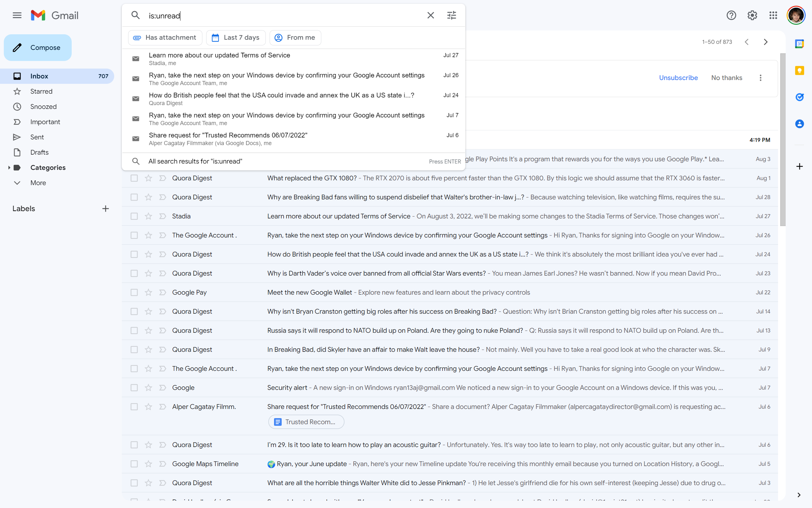Click the Compose button
The height and width of the screenshot is (508, 812).
(37, 48)
